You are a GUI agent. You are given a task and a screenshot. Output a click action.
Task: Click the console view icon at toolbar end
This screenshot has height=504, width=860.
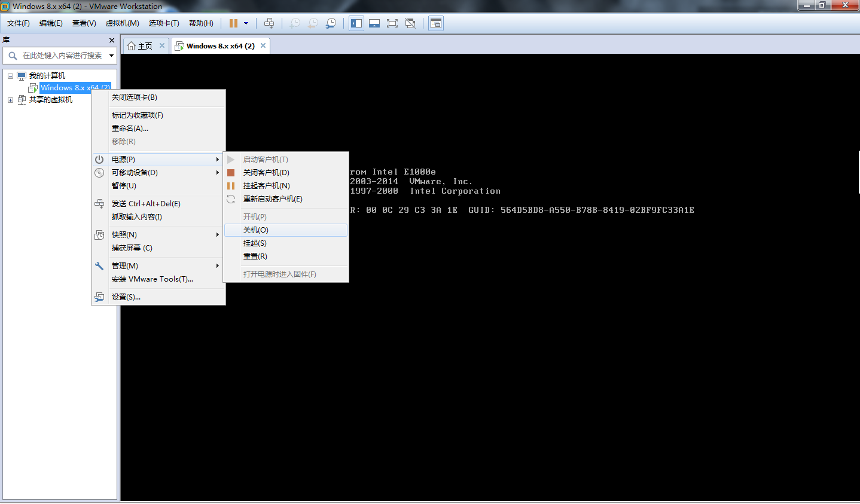(x=436, y=23)
